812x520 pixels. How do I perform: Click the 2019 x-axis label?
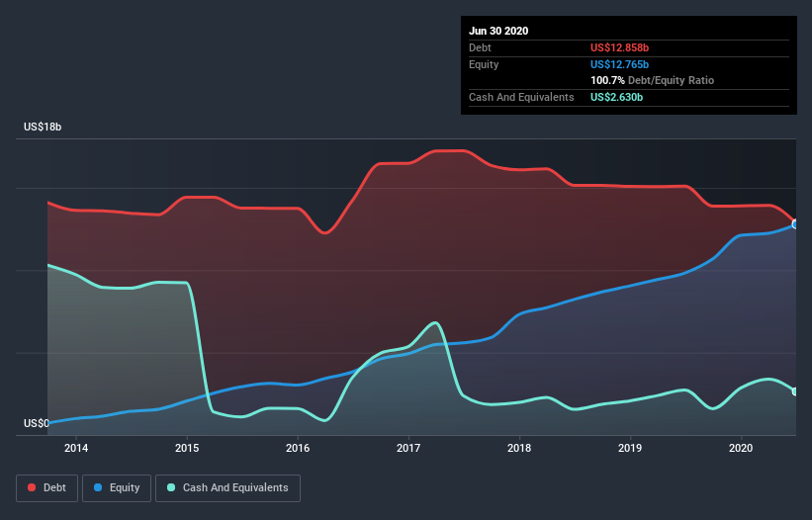tap(630, 448)
